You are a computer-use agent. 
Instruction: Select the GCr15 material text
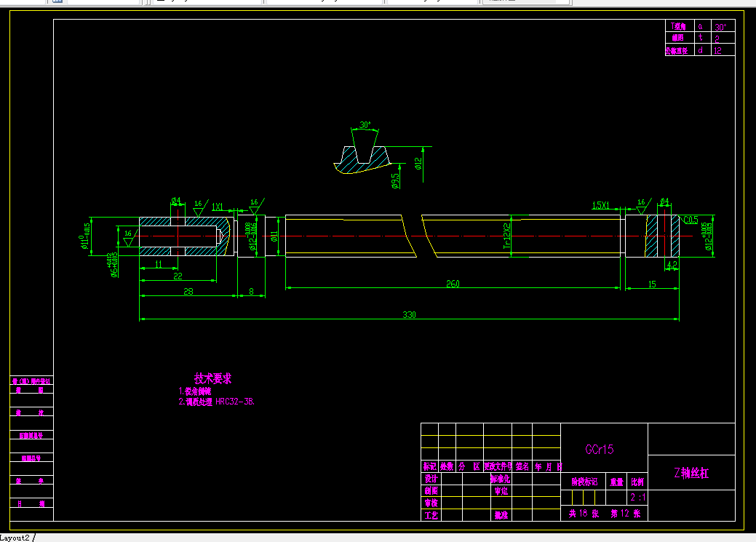click(600, 450)
